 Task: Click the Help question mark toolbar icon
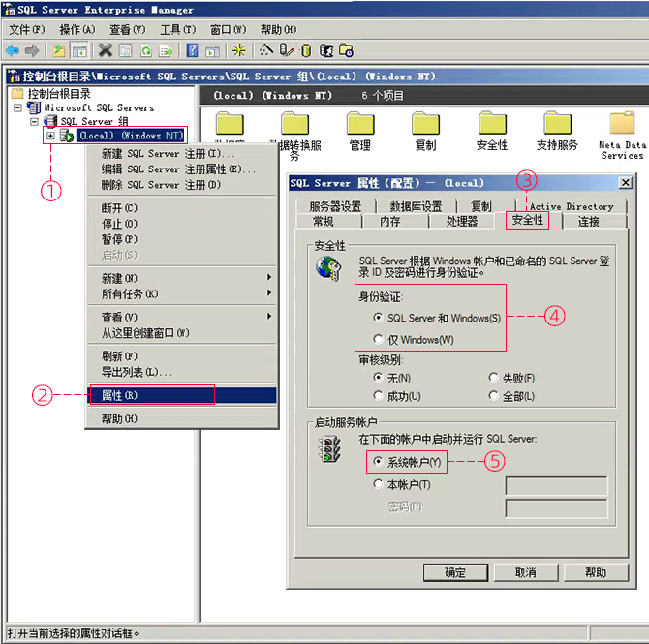point(193,50)
